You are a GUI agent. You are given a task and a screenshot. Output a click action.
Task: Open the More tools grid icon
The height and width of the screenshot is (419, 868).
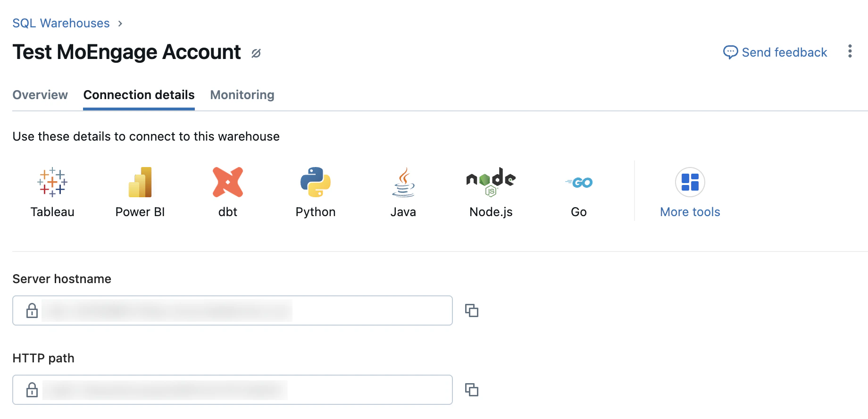(690, 182)
